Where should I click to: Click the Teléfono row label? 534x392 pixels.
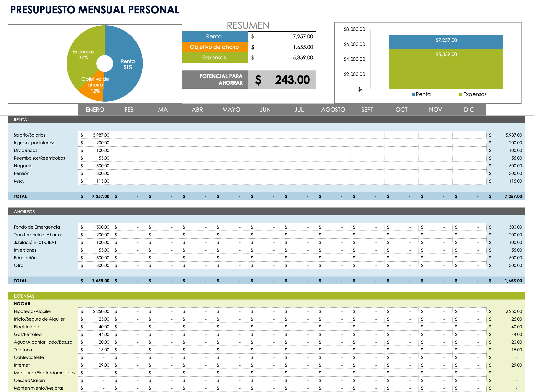click(x=23, y=350)
